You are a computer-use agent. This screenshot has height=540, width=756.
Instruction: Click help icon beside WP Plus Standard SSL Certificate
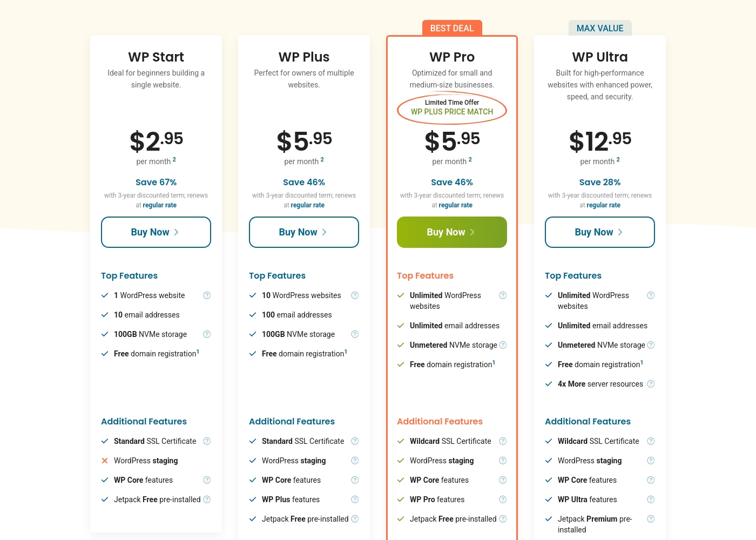[355, 441]
